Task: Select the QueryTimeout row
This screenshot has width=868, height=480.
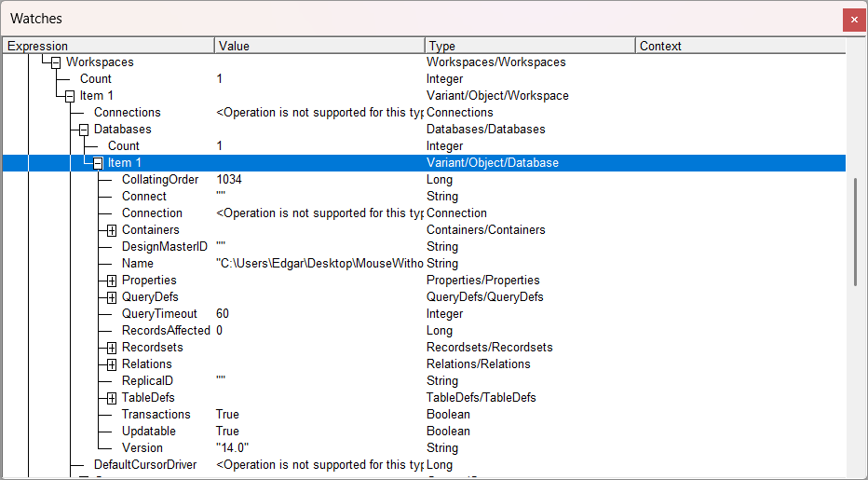Action: pyautogui.click(x=159, y=314)
